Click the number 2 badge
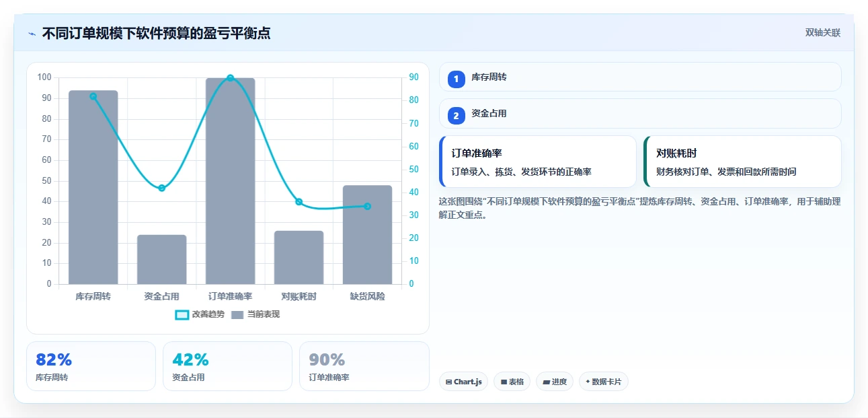868x418 pixels. coord(457,116)
